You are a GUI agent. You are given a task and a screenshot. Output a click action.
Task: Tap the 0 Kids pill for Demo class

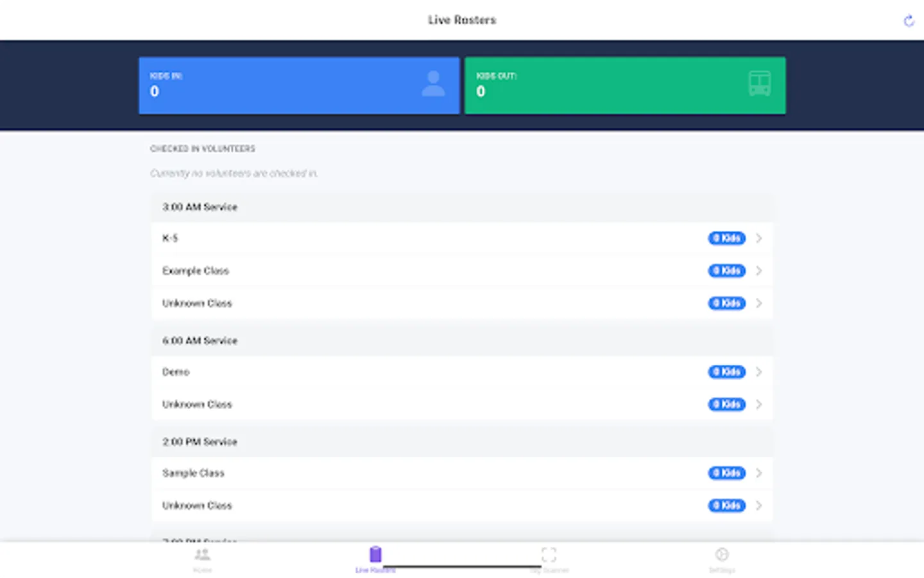click(726, 372)
